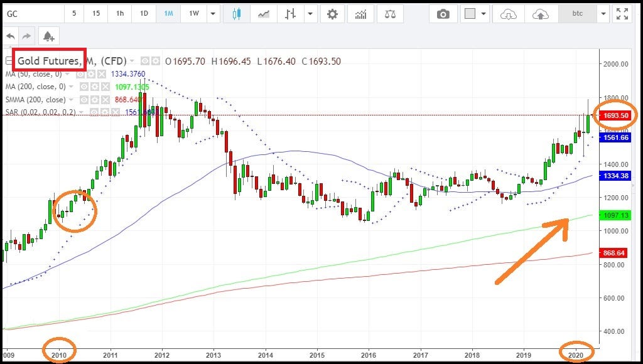Open settings for Gold Futures series
The image size is (643, 364).
point(156,61)
